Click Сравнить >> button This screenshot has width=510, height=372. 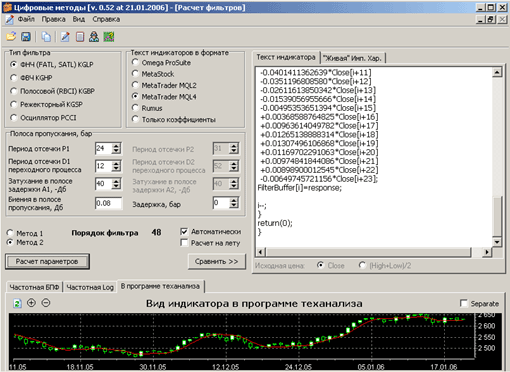217,262
